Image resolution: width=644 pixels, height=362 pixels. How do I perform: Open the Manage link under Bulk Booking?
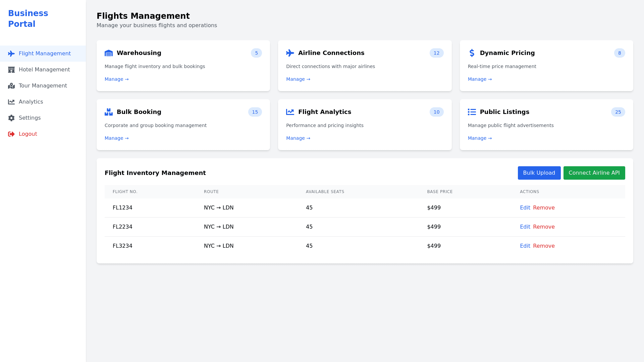pyautogui.click(x=116, y=138)
